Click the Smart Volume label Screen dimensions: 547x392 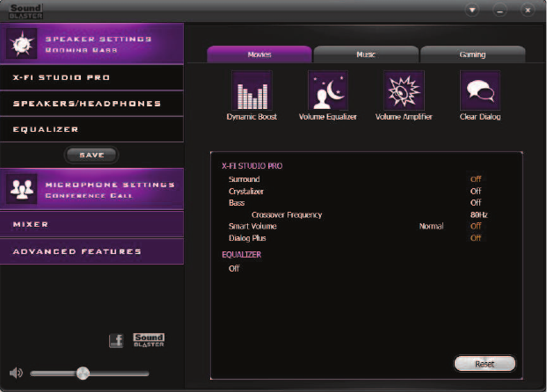tap(252, 226)
